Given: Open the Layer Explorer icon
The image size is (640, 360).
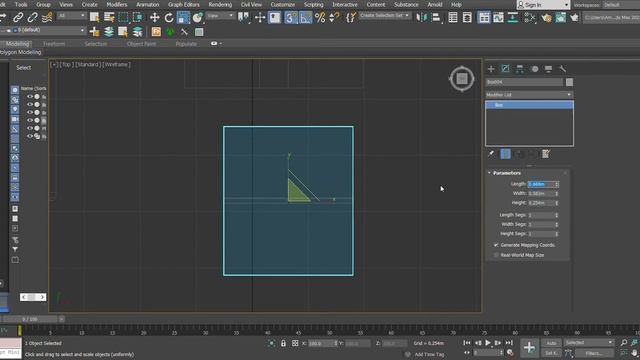Looking at the screenshot, I should tap(467, 18).
